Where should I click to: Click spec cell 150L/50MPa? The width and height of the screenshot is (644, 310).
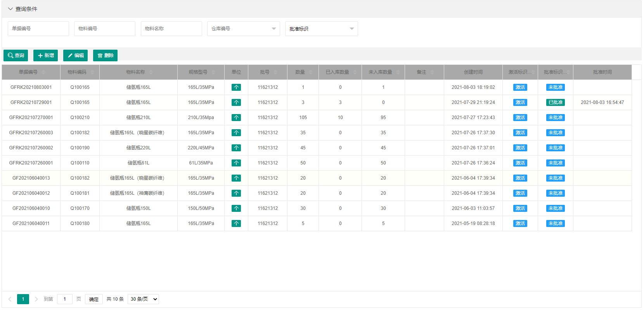pos(201,208)
